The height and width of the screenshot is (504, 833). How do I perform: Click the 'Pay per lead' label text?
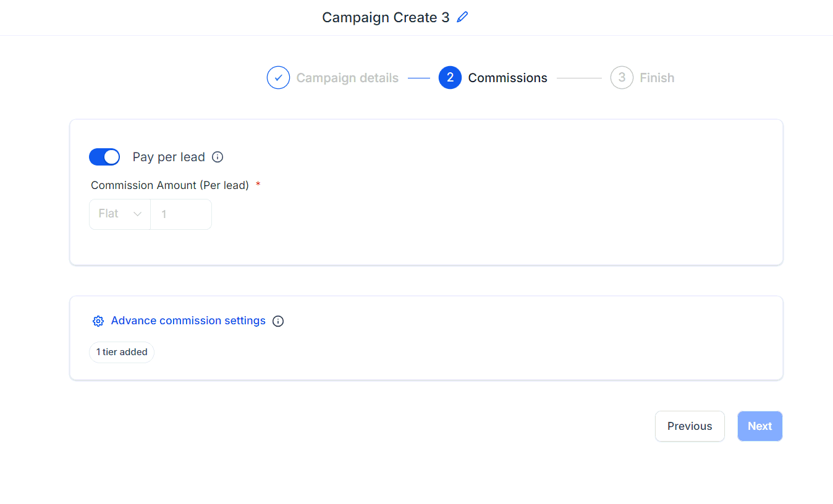click(x=169, y=157)
